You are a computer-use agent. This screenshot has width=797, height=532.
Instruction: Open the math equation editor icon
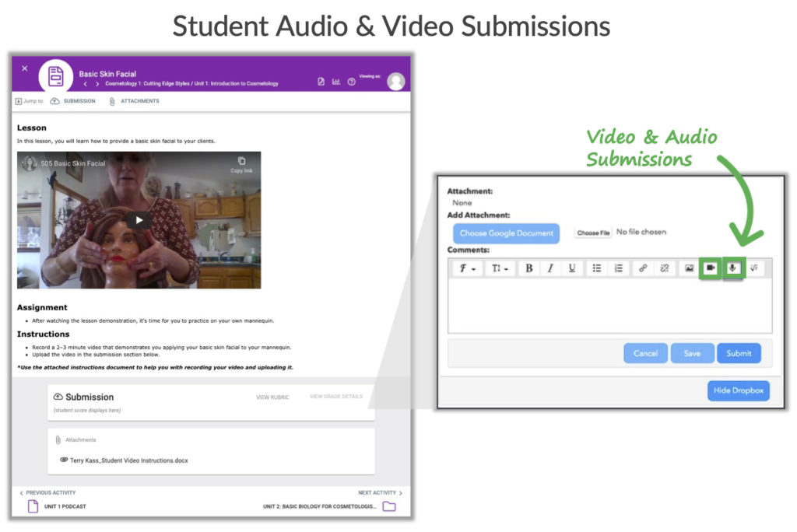tap(753, 268)
